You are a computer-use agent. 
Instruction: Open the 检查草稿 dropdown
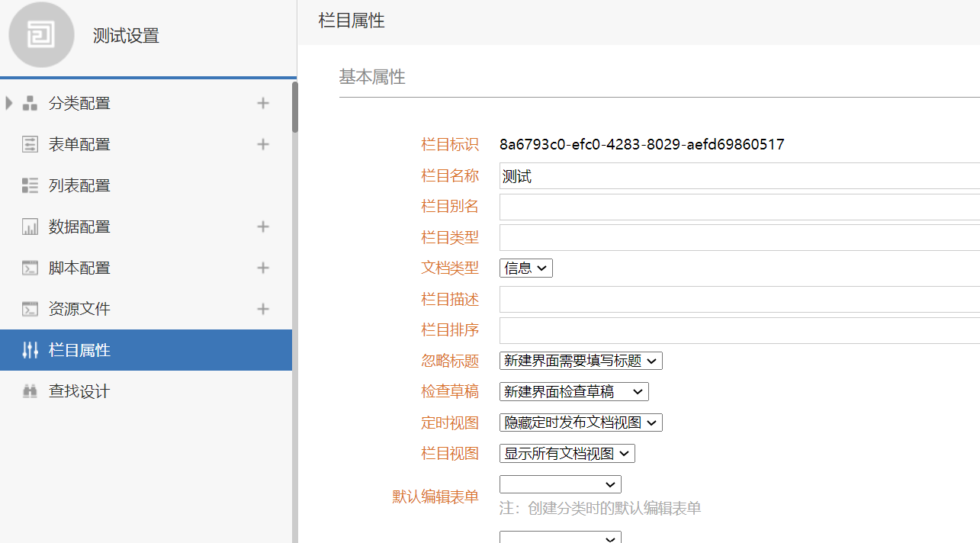click(574, 392)
